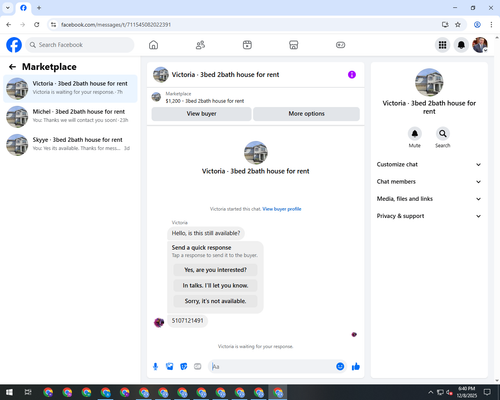The height and width of the screenshot is (400, 500).
Task: Click the 5107121491 message bubble
Action: pyautogui.click(x=187, y=321)
